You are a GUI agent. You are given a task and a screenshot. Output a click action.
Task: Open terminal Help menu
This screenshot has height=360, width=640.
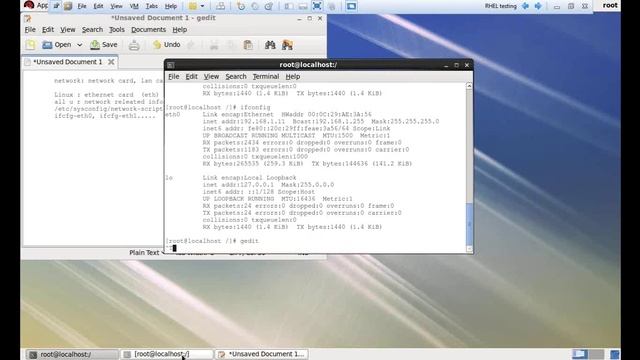click(292, 77)
